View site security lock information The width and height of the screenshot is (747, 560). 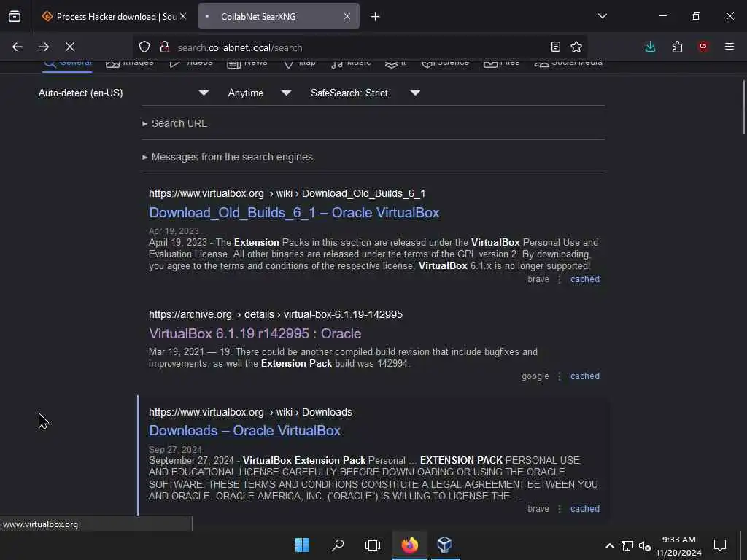click(165, 47)
